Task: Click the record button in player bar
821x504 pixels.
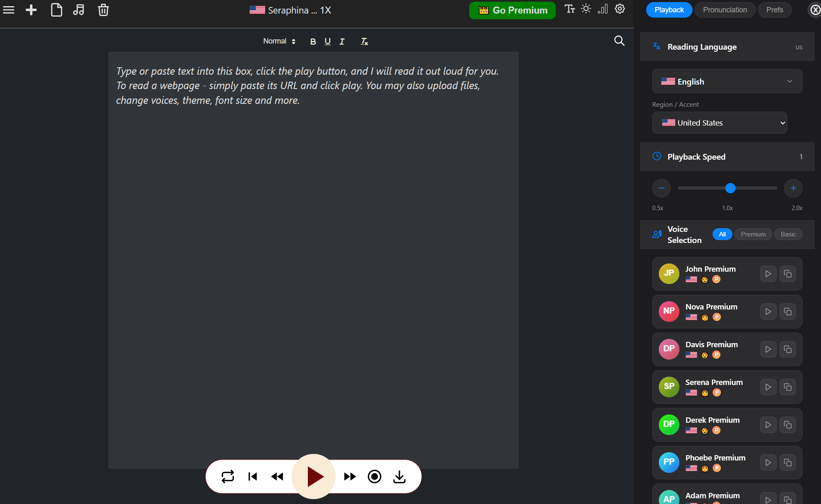Action: pyautogui.click(x=374, y=477)
